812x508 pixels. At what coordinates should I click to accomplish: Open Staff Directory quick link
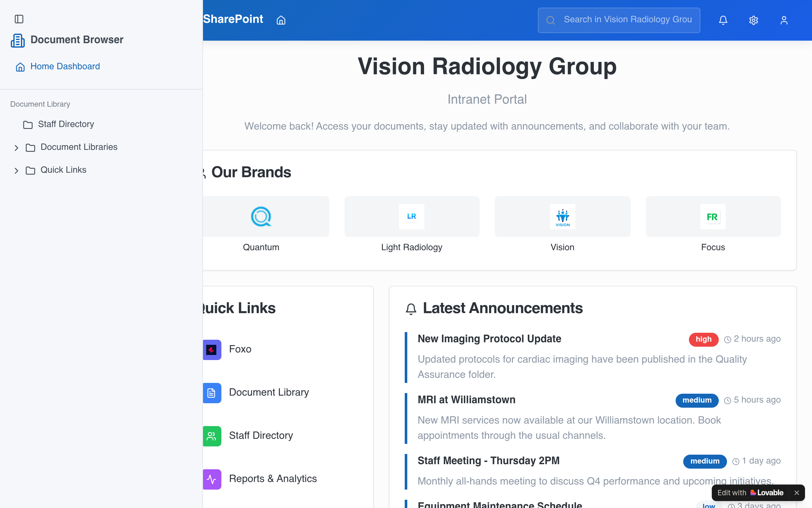pyautogui.click(x=261, y=435)
